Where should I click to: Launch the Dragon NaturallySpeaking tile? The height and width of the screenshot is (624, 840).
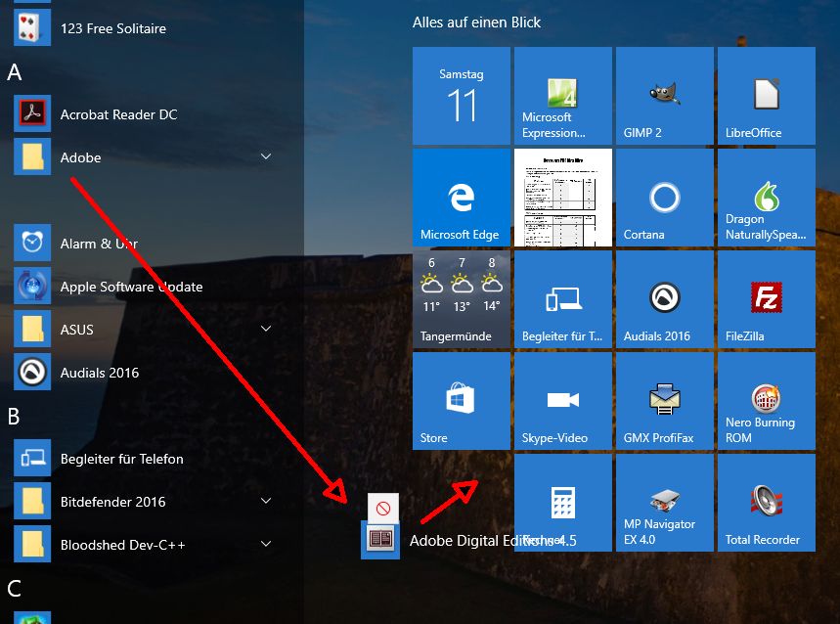pos(767,198)
